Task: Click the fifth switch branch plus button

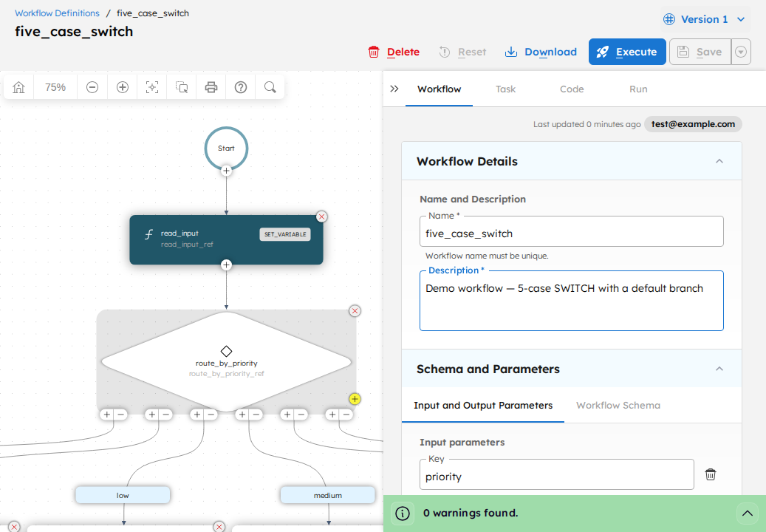Action: 287,415
